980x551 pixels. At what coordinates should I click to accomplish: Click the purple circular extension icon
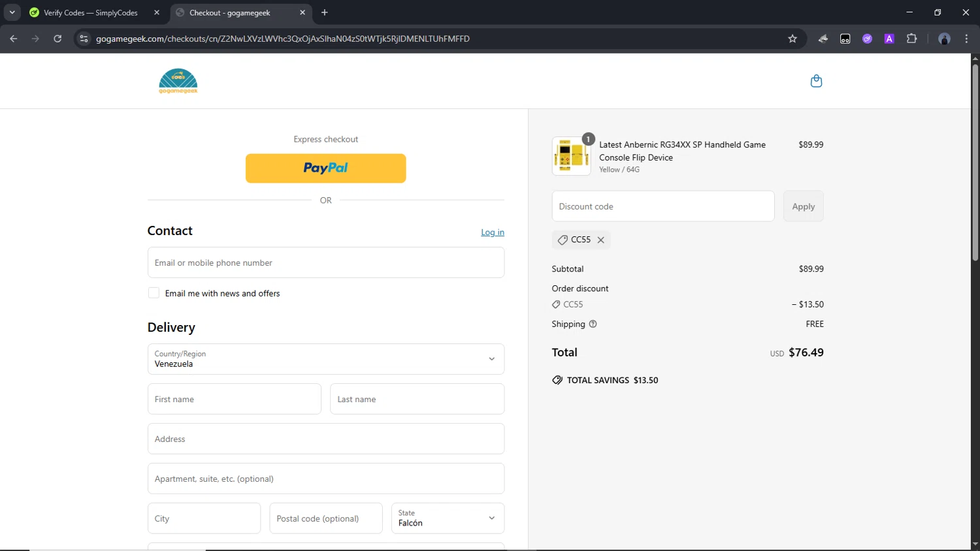click(867, 39)
